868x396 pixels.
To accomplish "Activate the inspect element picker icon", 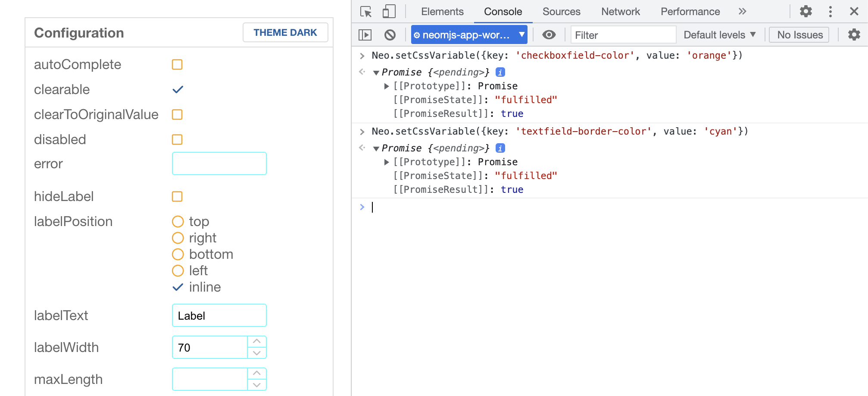I will [x=366, y=12].
